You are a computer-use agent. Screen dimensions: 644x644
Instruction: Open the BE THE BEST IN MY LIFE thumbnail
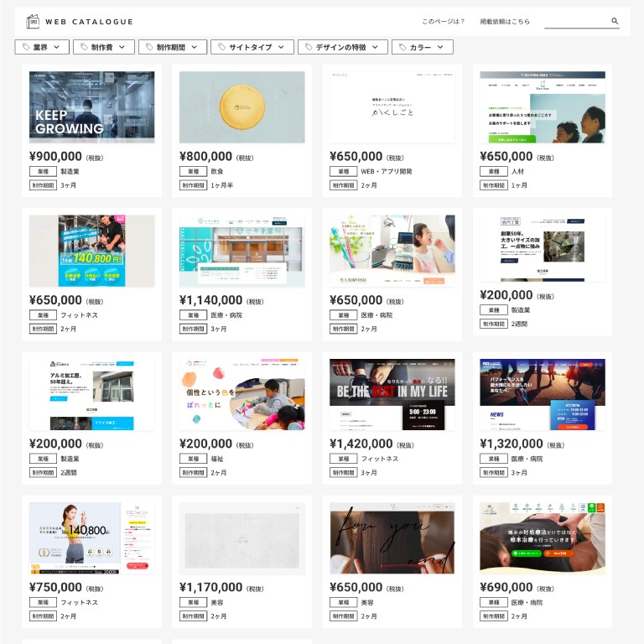pyautogui.click(x=392, y=394)
